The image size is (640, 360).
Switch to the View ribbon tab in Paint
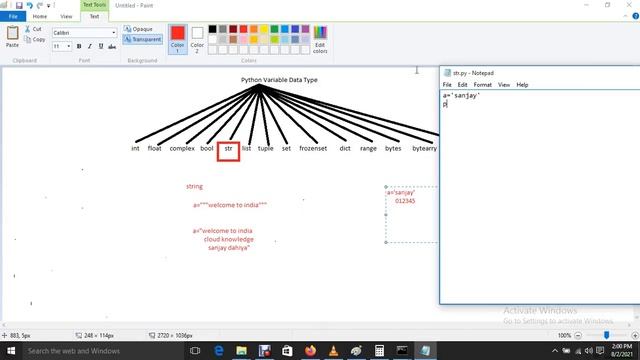[66, 16]
